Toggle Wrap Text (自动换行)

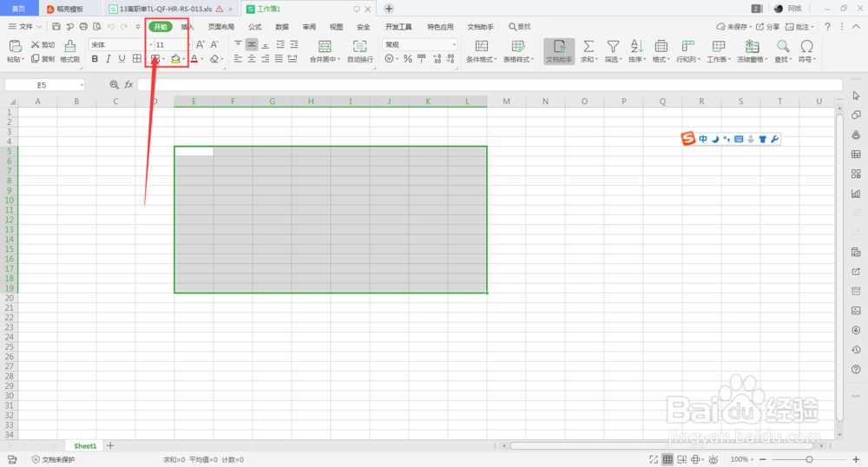(360, 51)
